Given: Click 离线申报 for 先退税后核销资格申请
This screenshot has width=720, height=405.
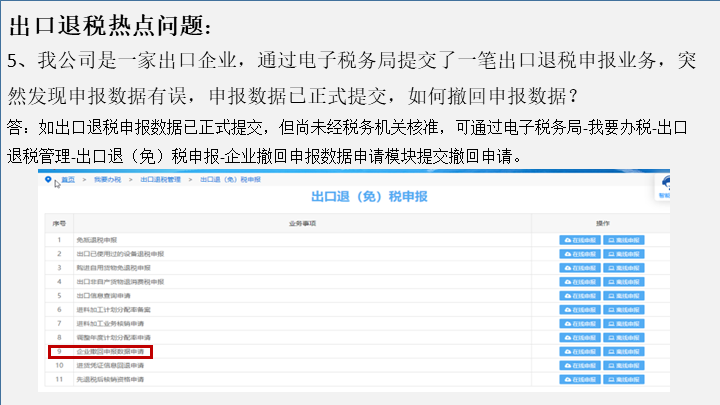Looking at the screenshot, I should click(624, 380).
